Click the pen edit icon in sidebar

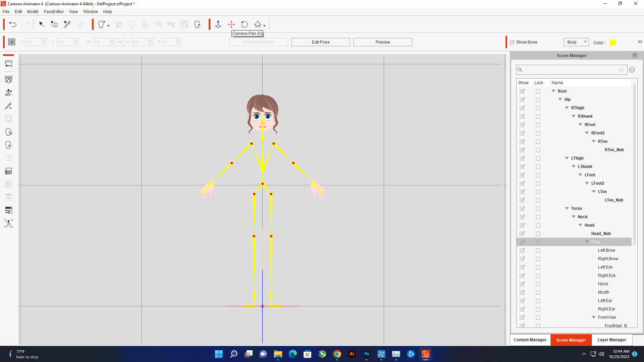pos(8,106)
